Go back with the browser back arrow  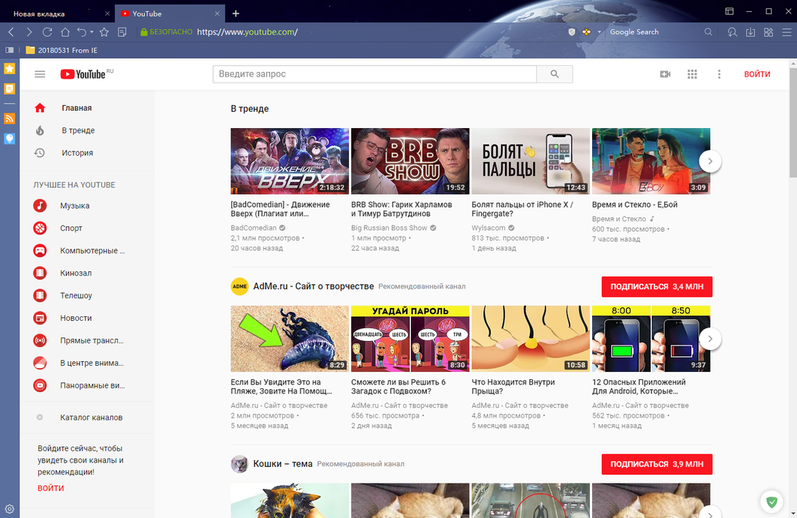[11, 32]
